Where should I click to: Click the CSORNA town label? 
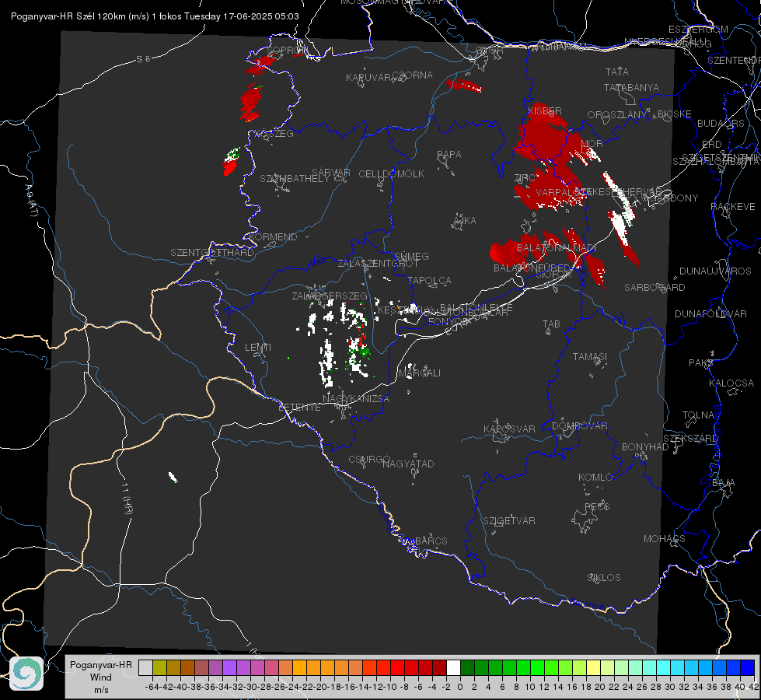[x=413, y=75]
